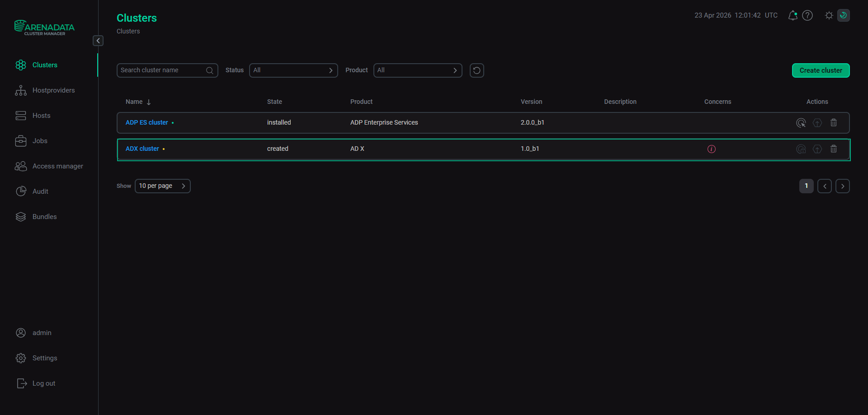Click the '2.0.0_b1' version cell
This screenshot has width=868, height=415.
533,123
